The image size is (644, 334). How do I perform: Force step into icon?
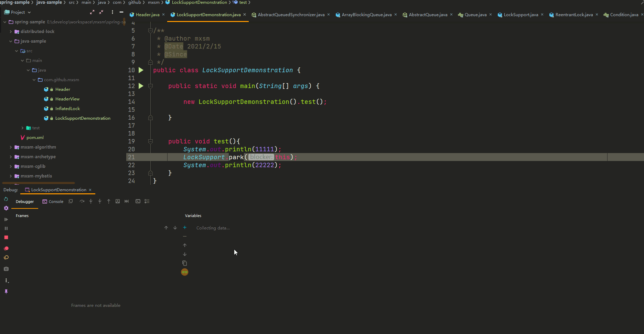pyautogui.click(x=100, y=202)
